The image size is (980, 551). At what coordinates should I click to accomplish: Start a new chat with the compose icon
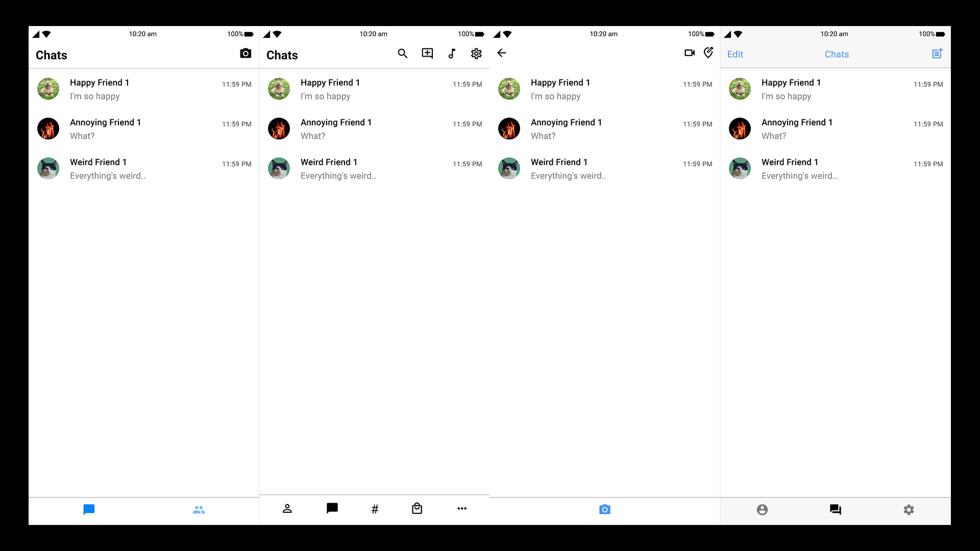(x=427, y=53)
